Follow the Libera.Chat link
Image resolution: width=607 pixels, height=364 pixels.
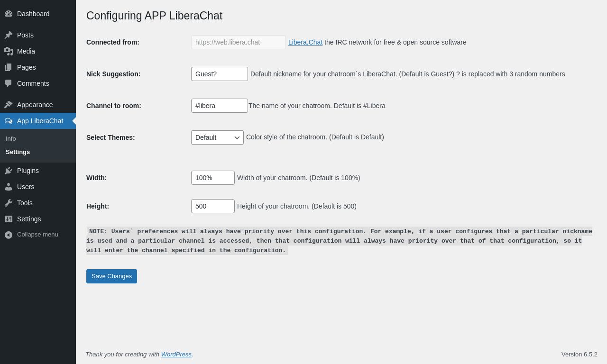(305, 42)
